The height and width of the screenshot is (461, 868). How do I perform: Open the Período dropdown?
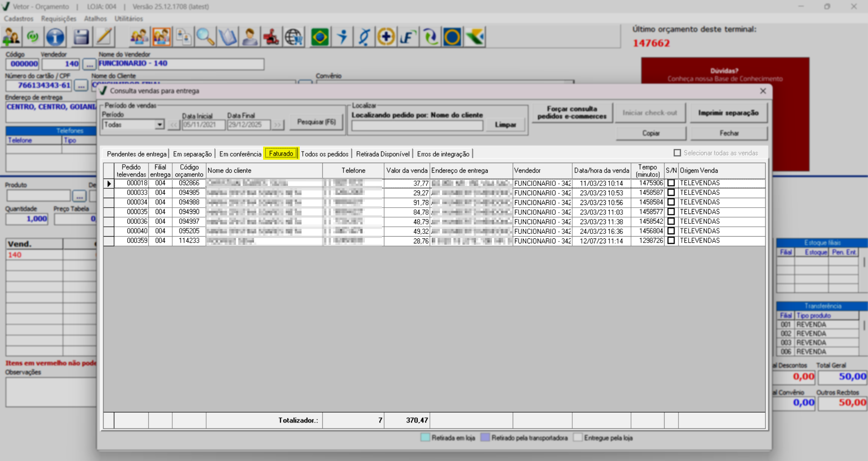(x=159, y=125)
